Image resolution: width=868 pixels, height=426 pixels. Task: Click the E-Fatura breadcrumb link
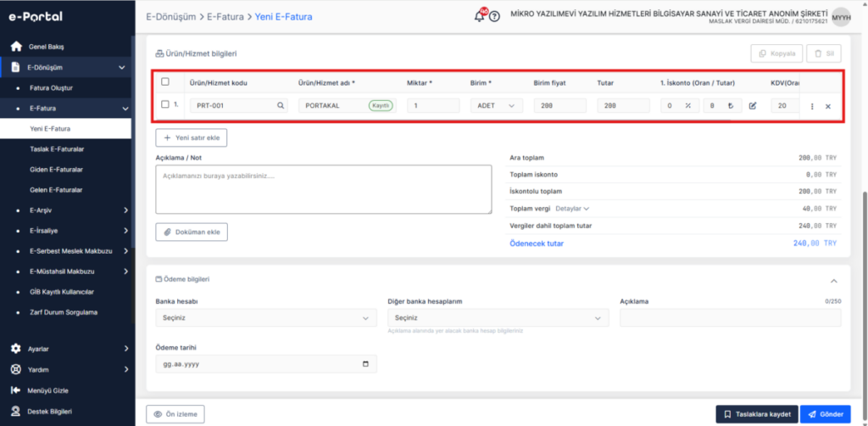click(225, 17)
